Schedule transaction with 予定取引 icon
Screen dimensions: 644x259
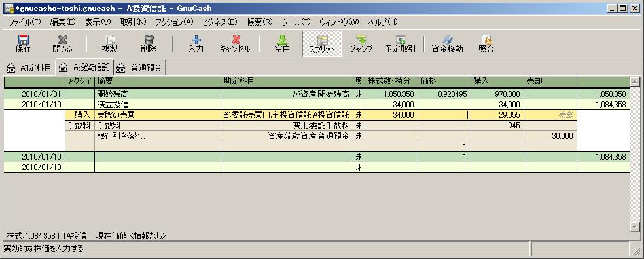coord(400,44)
